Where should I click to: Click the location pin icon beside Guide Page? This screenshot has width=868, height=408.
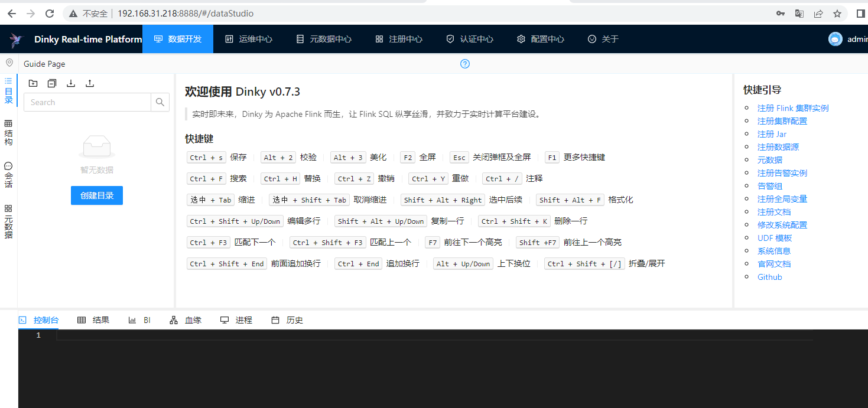tap(9, 63)
